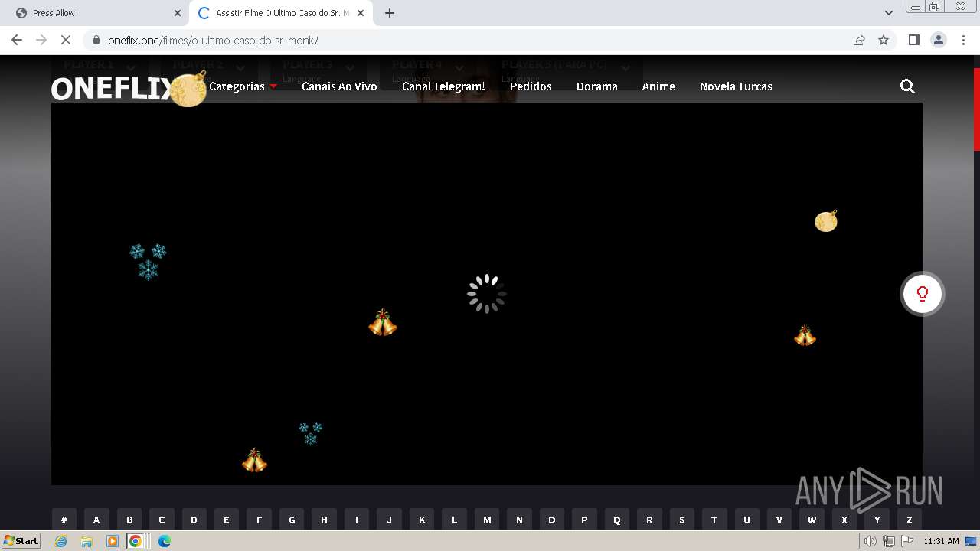Filter titles by letter W
Image resolution: width=980 pixels, height=551 pixels.
(812, 520)
